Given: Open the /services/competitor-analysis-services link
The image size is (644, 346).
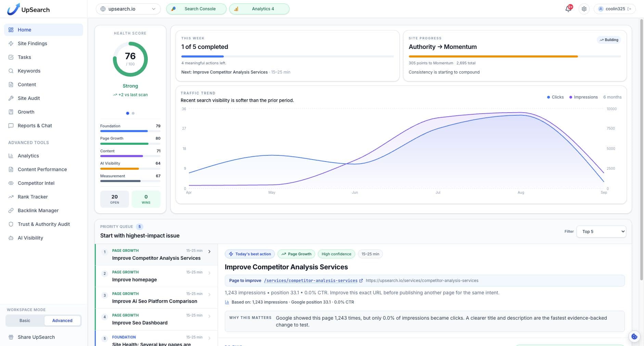Looking at the screenshot, I should tap(311, 281).
